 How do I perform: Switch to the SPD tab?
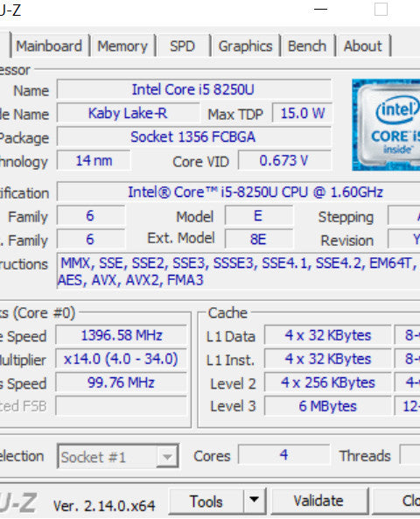pos(182,46)
